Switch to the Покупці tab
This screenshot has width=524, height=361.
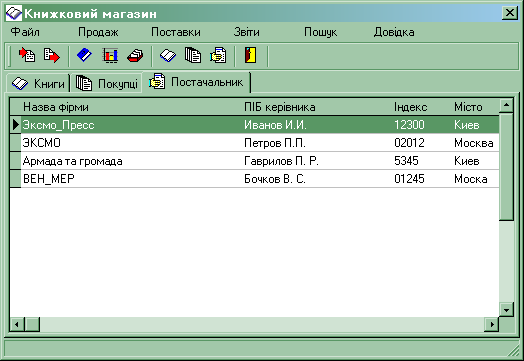coord(107,83)
